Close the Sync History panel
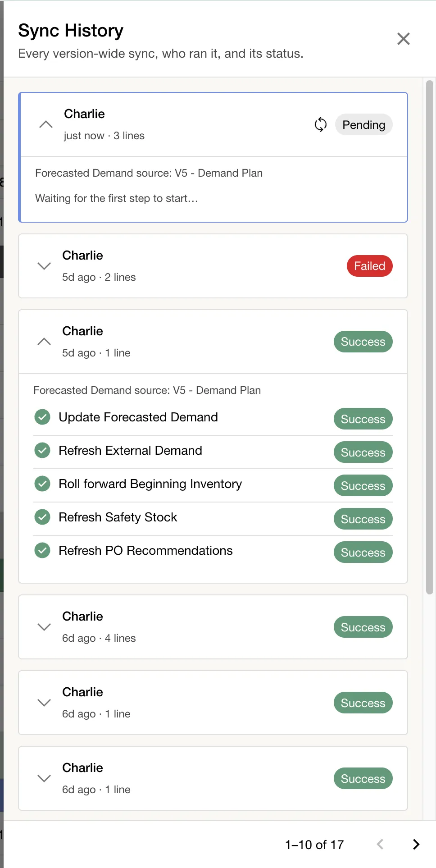Image resolution: width=436 pixels, height=868 pixels. point(404,39)
